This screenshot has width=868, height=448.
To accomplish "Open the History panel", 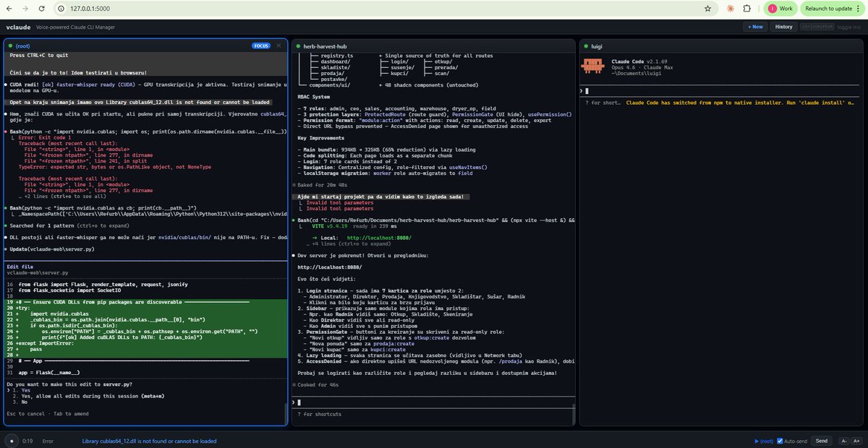I will pyautogui.click(x=783, y=27).
